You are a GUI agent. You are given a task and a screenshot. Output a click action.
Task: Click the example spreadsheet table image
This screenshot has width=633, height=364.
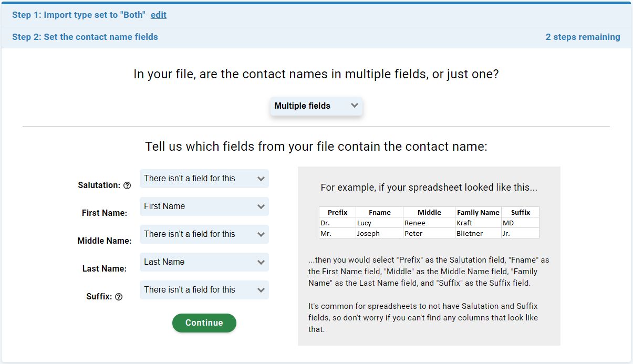click(429, 223)
